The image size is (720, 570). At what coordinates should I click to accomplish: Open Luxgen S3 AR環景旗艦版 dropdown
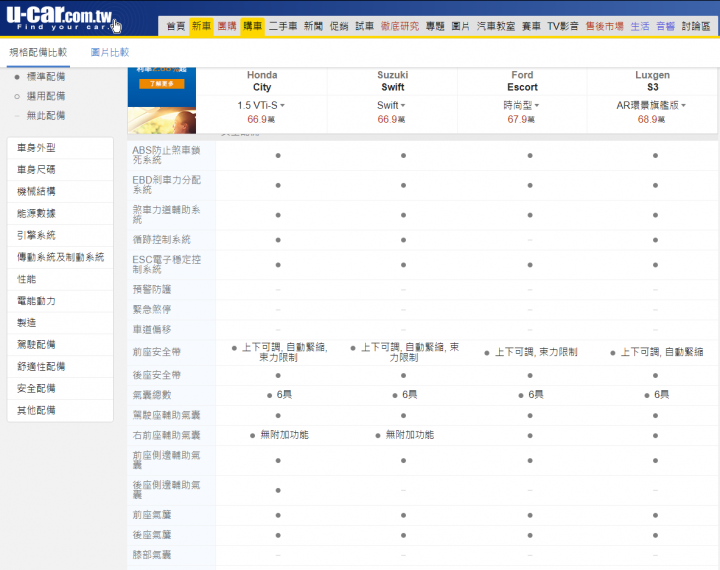651,105
